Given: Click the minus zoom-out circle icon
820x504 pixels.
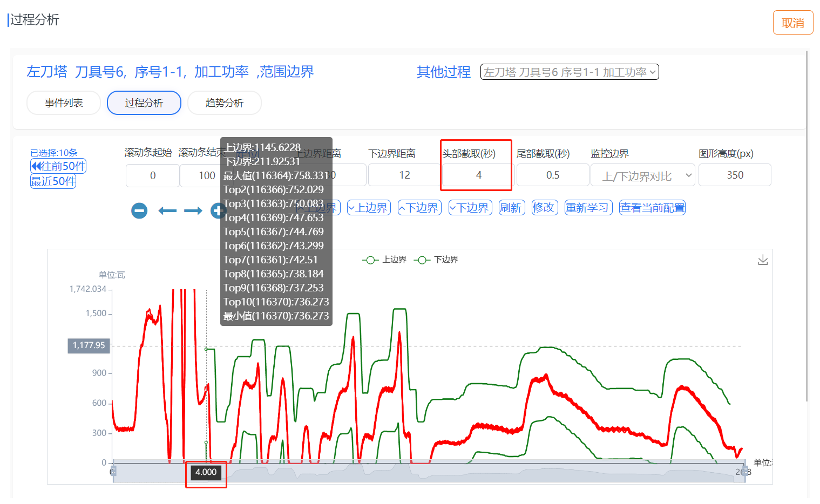Looking at the screenshot, I should pos(139,210).
